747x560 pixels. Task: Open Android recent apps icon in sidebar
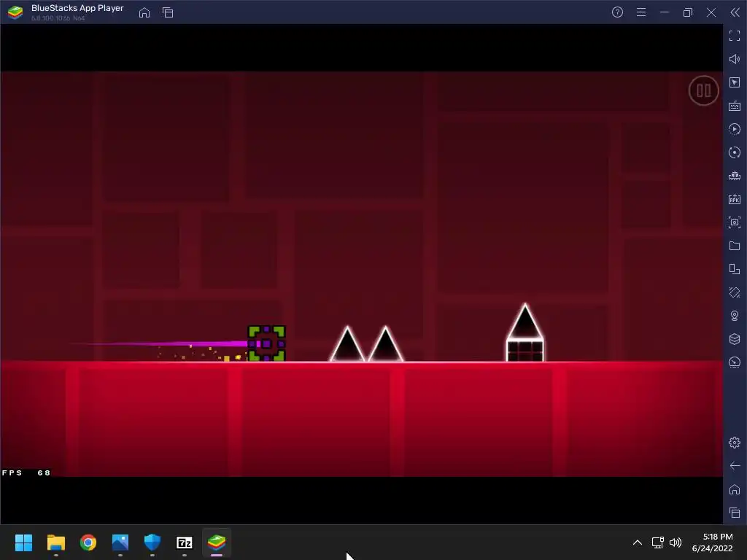735,513
